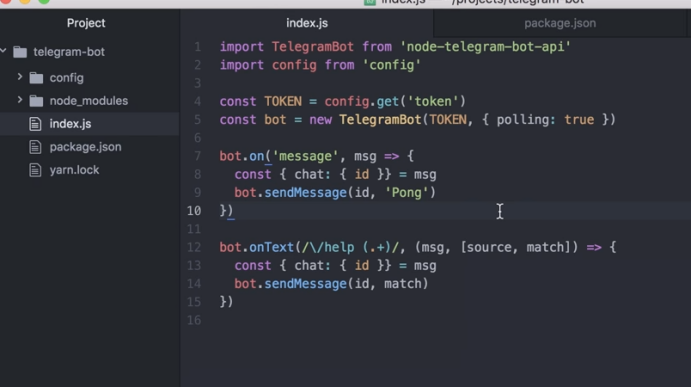Click the green maximize window button
Image resolution: width=692 pixels, height=387 pixels.
click(x=44, y=1)
